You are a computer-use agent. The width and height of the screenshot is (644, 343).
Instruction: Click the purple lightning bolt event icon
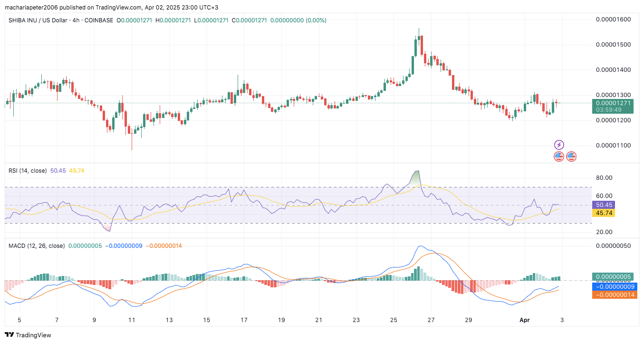[559, 145]
